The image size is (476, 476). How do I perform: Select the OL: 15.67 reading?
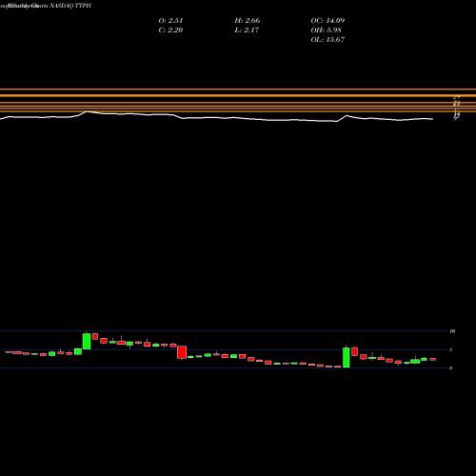point(327,39)
